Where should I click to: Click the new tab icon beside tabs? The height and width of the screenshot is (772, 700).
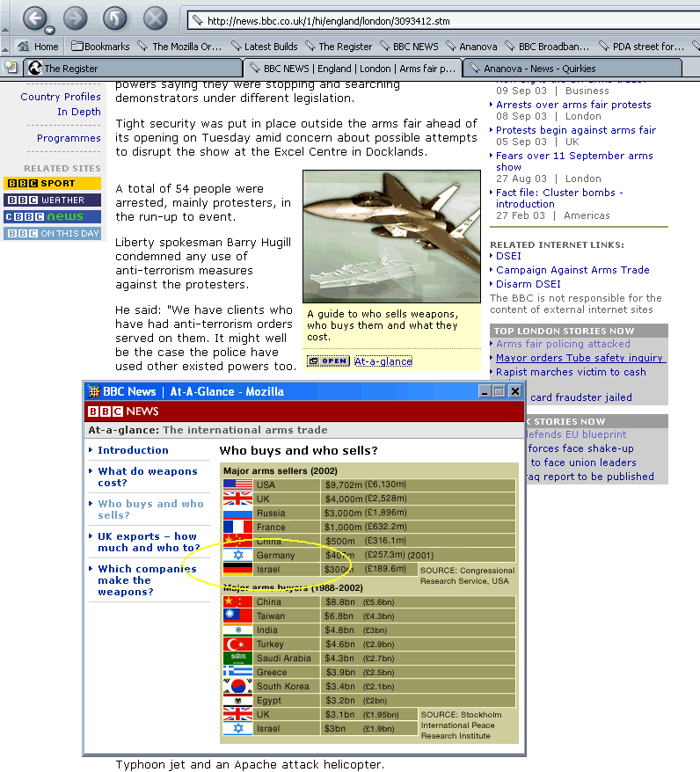coord(11,68)
